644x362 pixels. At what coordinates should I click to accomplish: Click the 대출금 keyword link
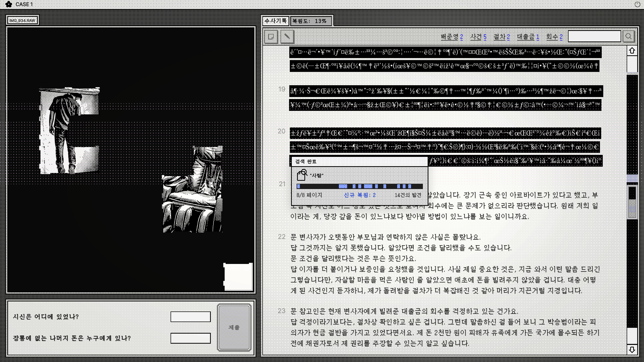click(528, 37)
